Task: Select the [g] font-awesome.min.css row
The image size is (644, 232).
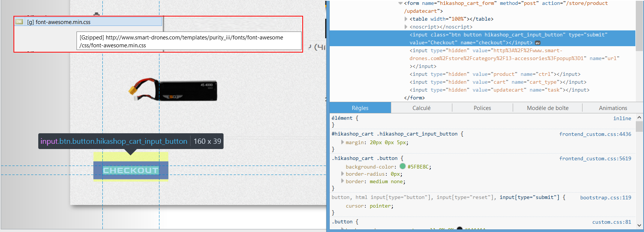Action: [88, 22]
